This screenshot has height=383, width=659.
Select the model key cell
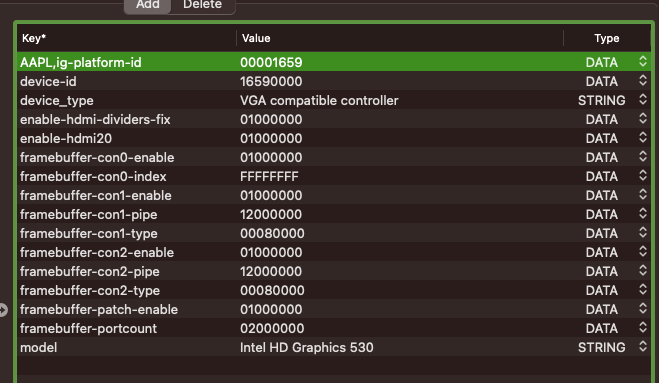[x=39, y=348]
